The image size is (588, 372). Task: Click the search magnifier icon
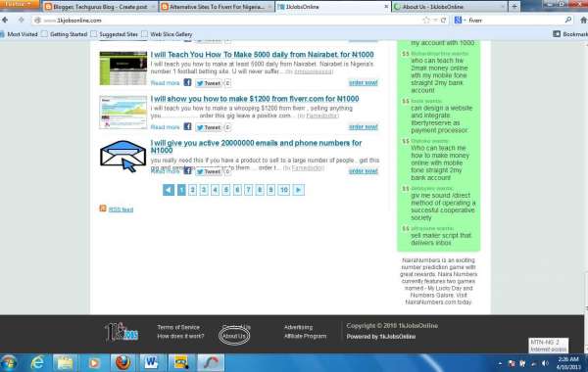pos(568,20)
